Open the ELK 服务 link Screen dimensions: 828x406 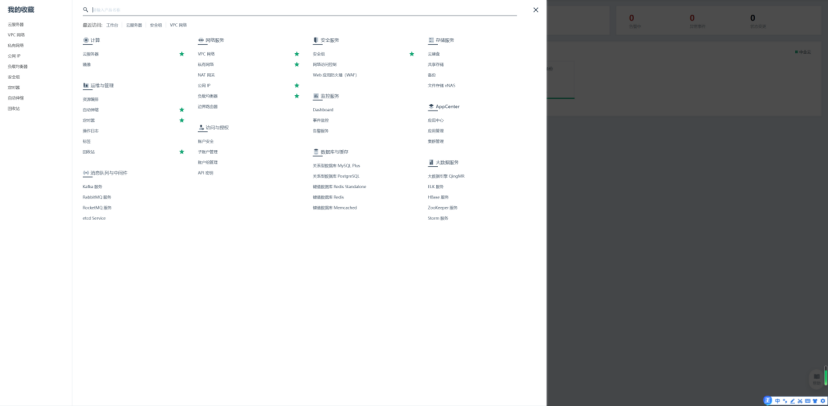tap(436, 186)
